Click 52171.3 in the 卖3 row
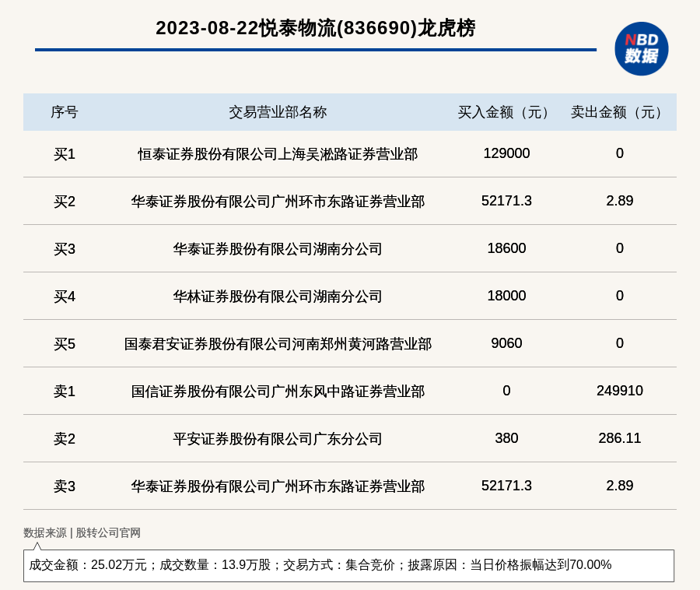 click(x=506, y=485)
